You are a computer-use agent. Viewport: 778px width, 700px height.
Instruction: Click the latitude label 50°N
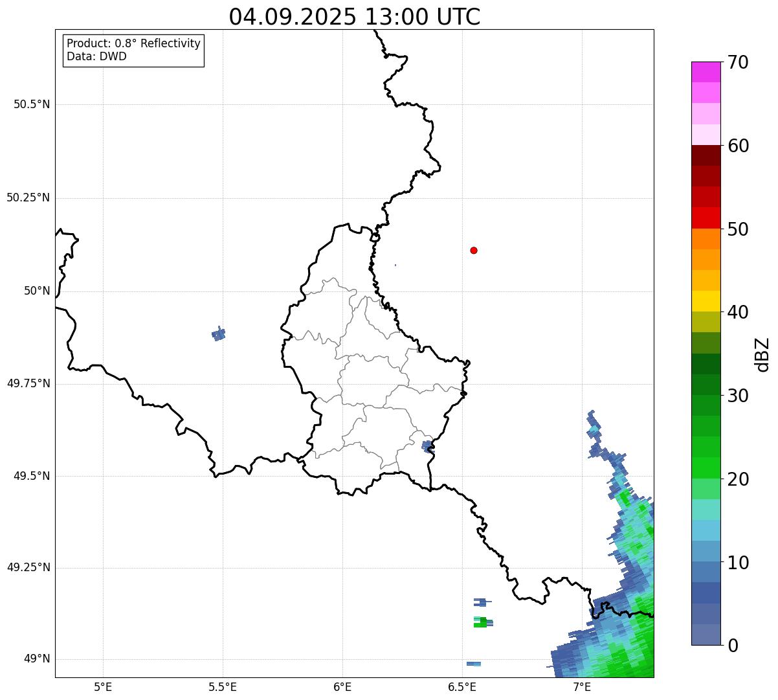click(x=37, y=291)
